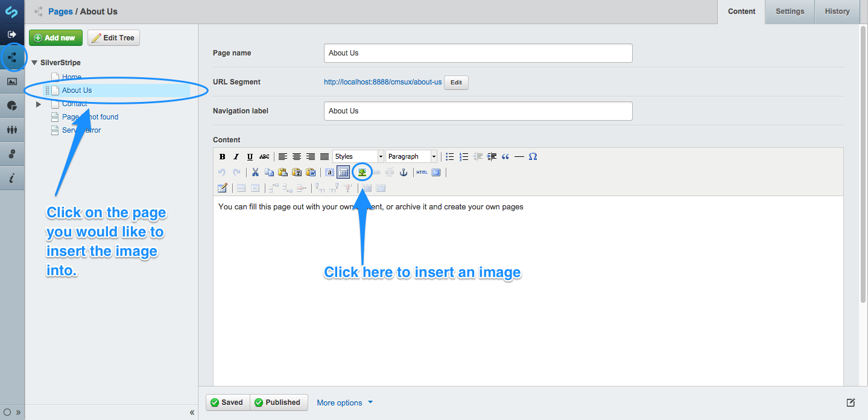The image size is (868, 420).
Task: Click the green Add new button
Action: [55, 37]
